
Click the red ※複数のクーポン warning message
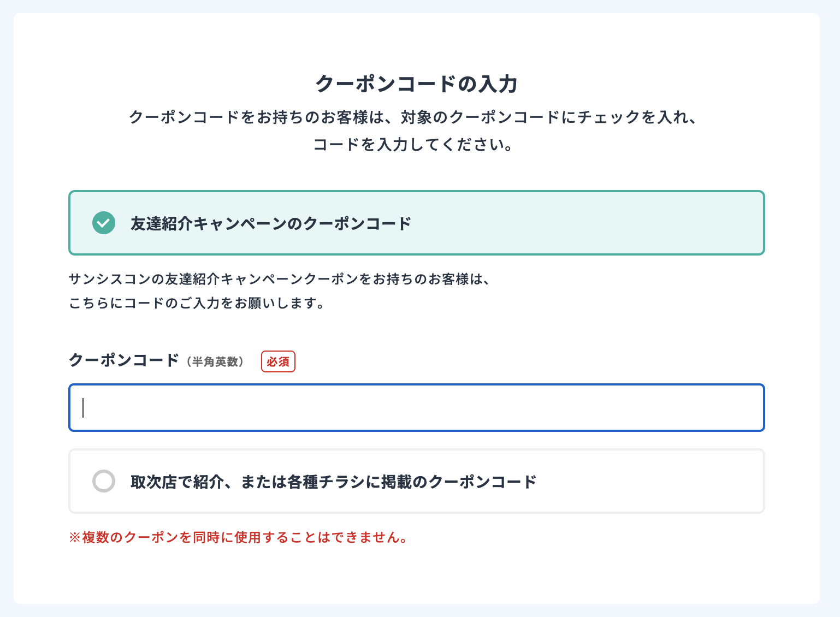tap(238, 537)
